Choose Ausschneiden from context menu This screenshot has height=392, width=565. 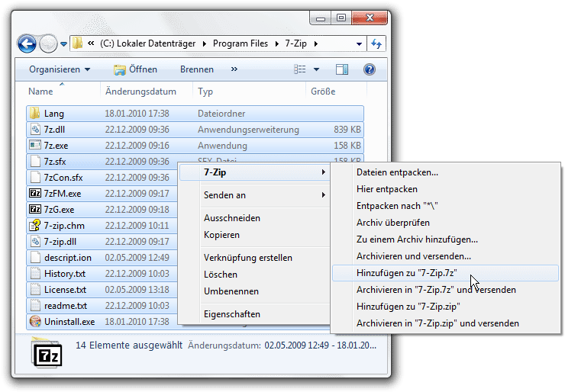click(254, 218)
